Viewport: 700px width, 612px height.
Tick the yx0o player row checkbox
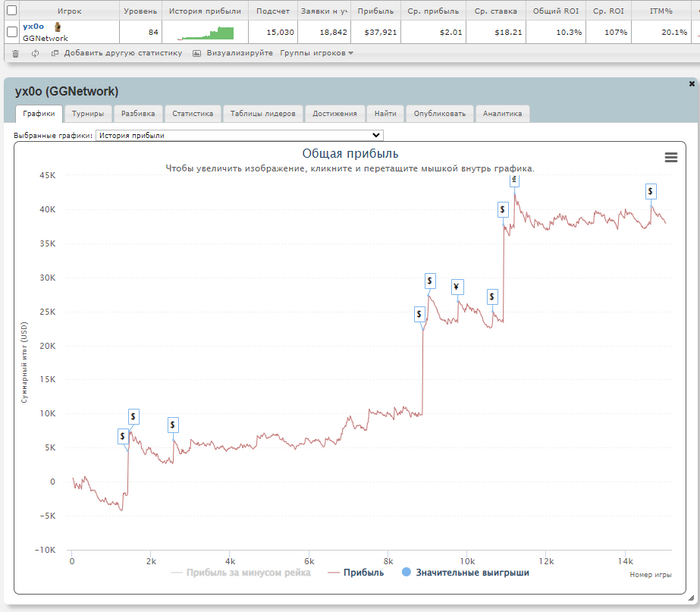(x=12, y=32)
